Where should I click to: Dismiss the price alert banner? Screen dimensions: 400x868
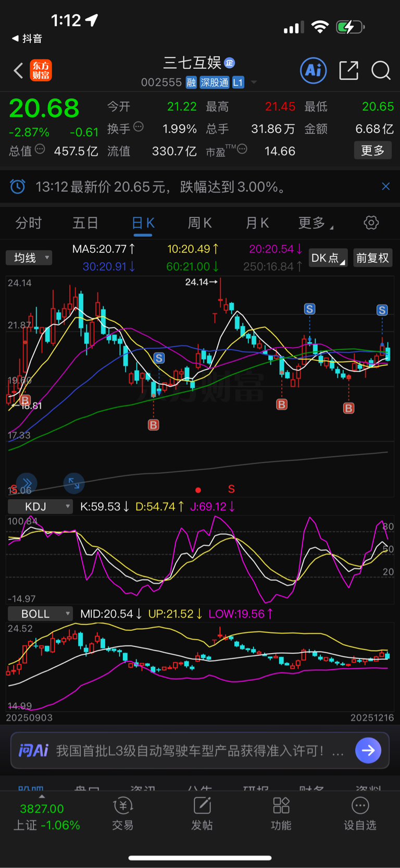coord(386,186)
